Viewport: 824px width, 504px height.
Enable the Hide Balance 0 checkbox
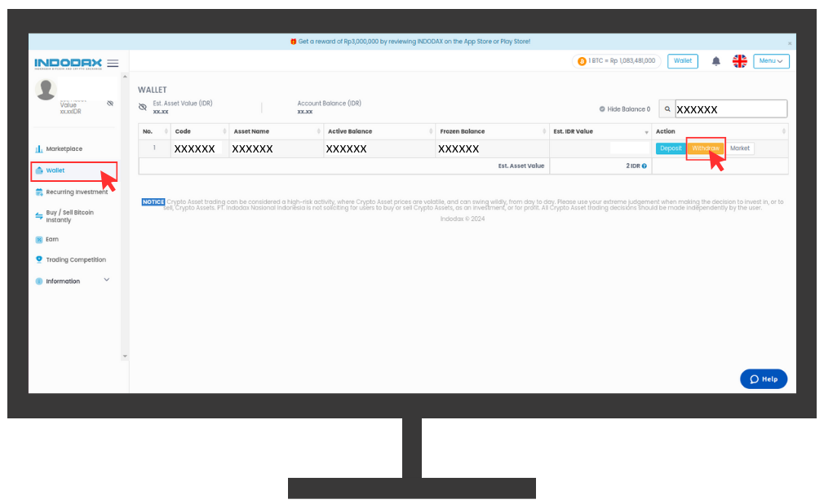click(x=602, y=109)
